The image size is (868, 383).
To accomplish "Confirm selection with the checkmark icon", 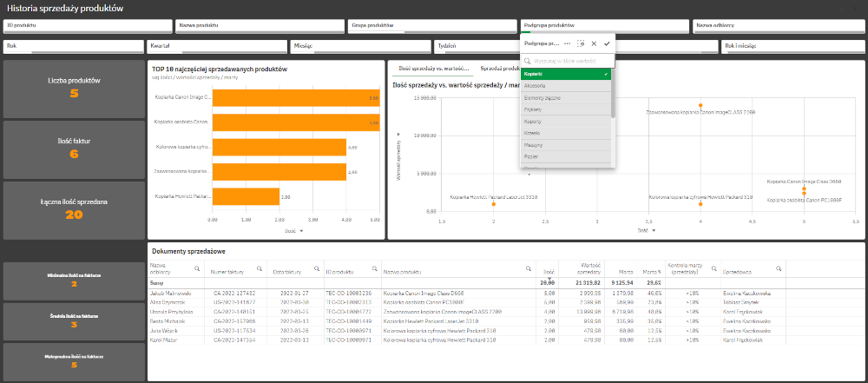I will click(x=608, y=43).
